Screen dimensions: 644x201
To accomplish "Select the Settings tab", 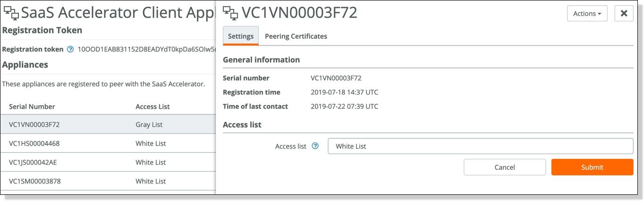I will [241, 36].
